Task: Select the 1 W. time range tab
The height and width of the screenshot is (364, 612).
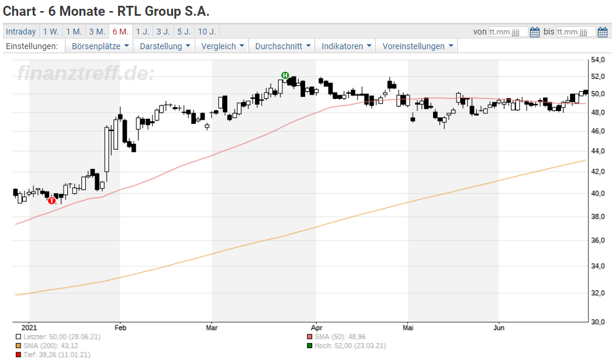Action: point(51,32)
